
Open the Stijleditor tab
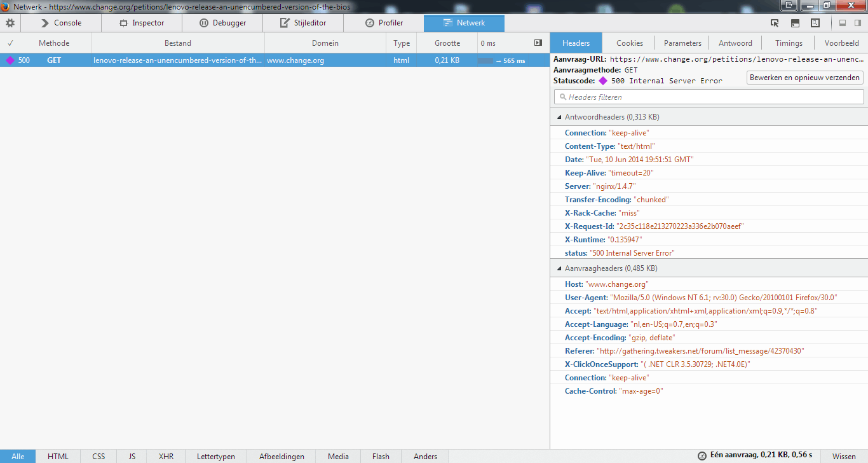pyautogui.click(x=303, y=23)
